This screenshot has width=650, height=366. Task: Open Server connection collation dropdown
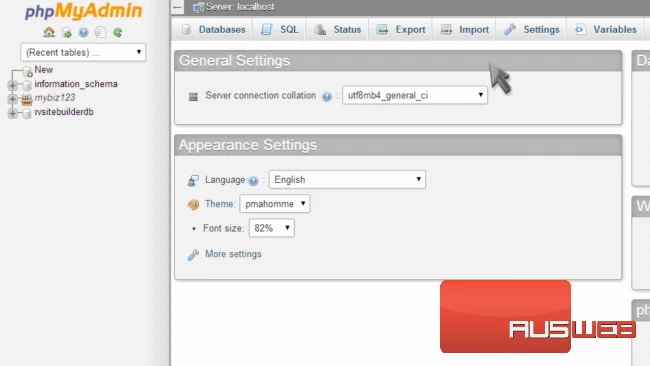pyautogui.click(x=415, y=95)
